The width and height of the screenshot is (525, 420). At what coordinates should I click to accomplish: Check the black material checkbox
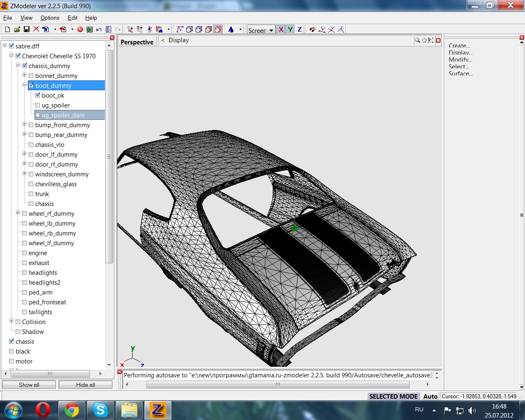tap(11, 351)
